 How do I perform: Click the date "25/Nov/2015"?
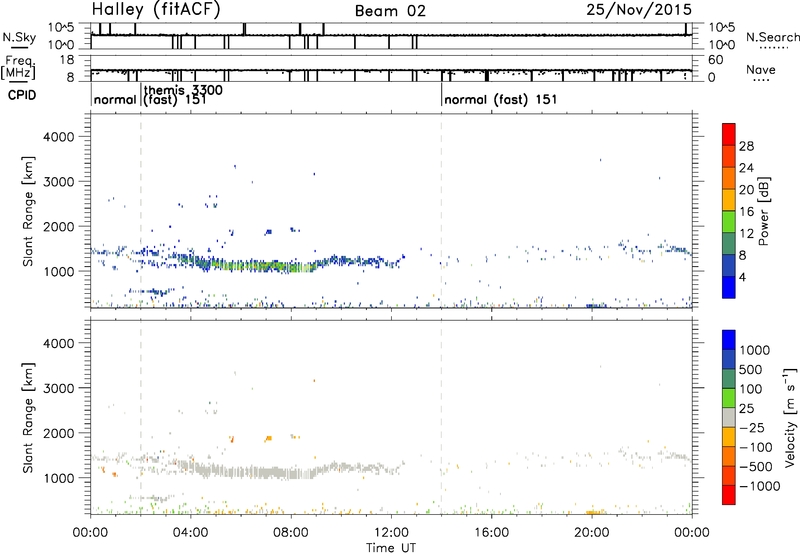pyautogui.click(x=639, y=9)
